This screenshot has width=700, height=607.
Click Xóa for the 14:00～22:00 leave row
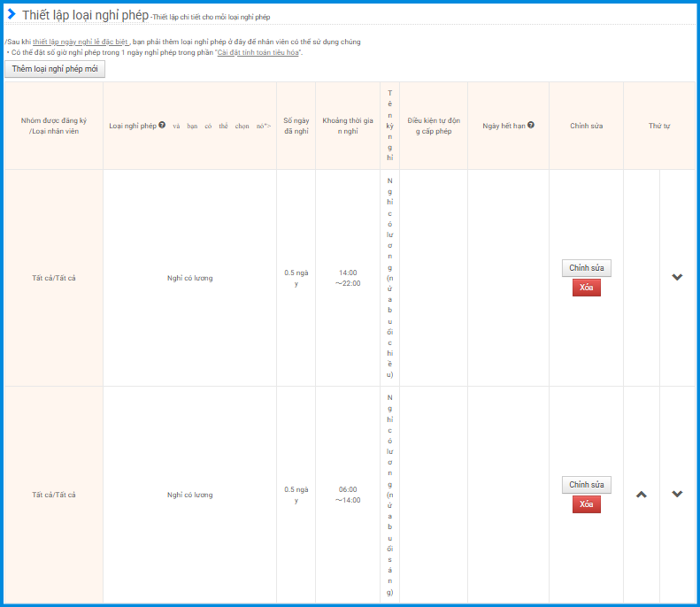(586, 288)
